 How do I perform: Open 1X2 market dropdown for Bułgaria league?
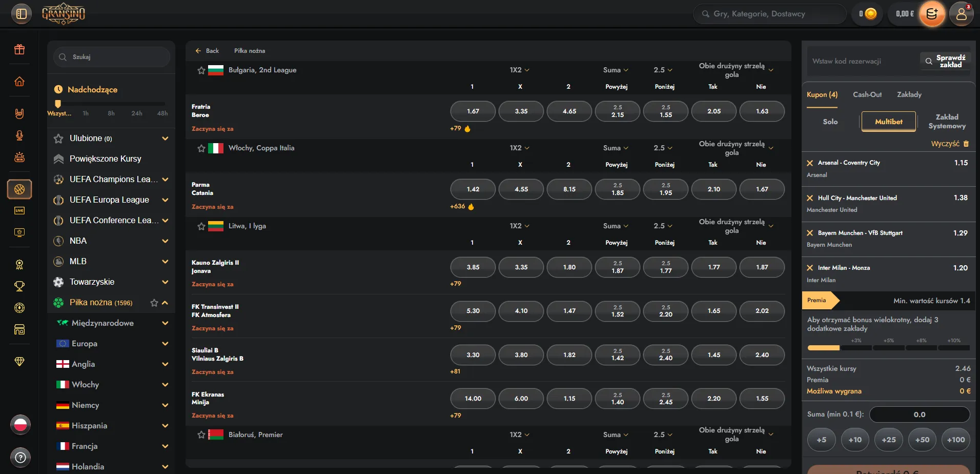[519, 70]
